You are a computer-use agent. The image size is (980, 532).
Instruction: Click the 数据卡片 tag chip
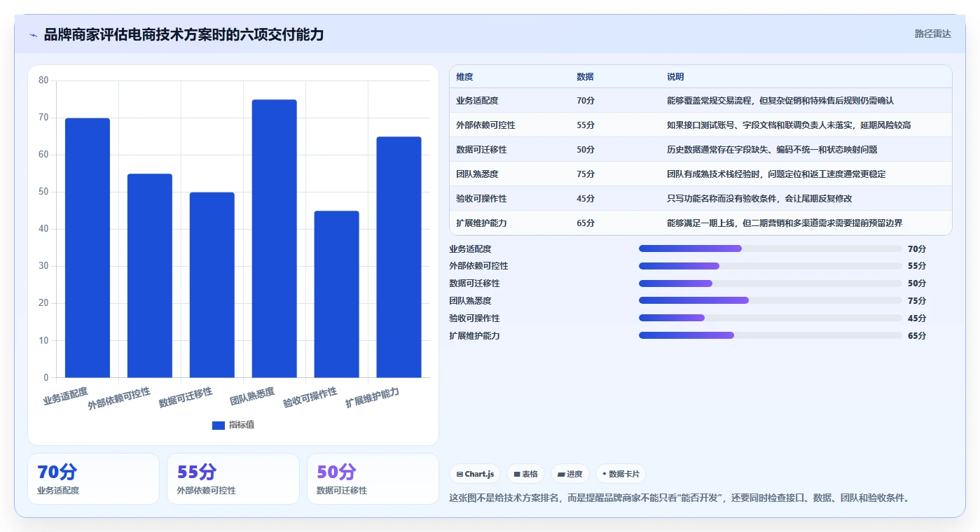pos(621,474)
